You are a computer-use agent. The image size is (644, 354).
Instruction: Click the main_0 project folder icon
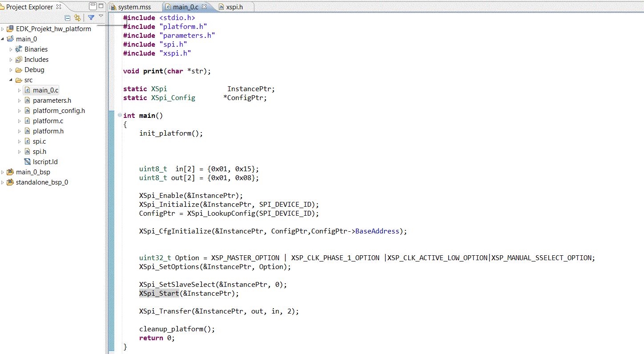[10, 39]
